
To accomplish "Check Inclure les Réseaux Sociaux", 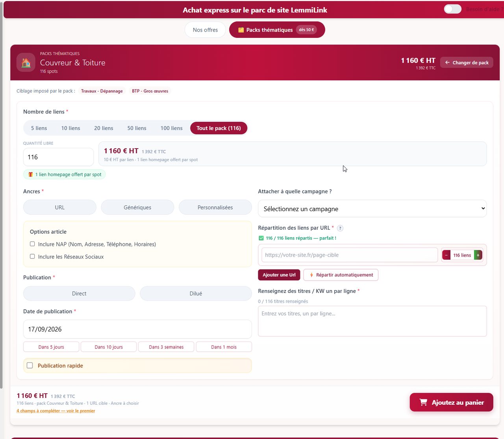I will pos(32,256).
